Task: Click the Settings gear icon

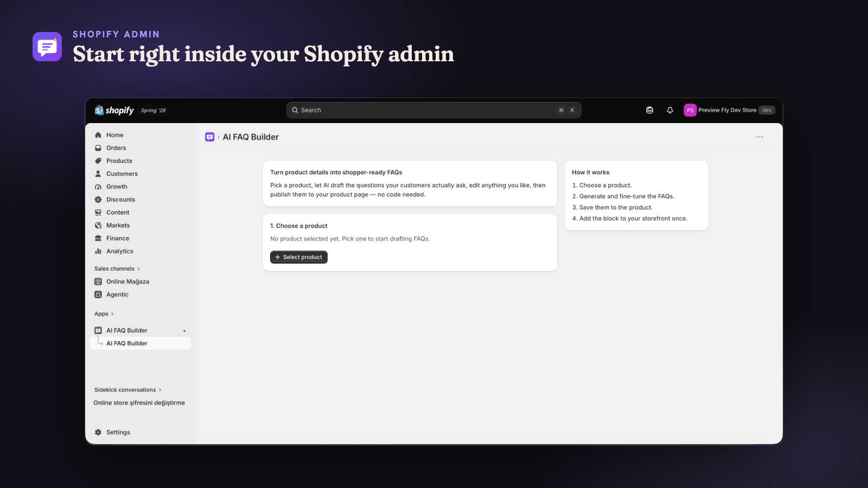Action: (98, 433)
